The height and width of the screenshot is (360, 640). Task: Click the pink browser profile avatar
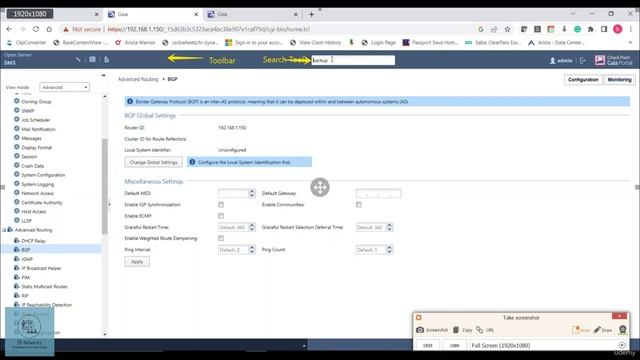pyautogui.click(x=618, y=29)
